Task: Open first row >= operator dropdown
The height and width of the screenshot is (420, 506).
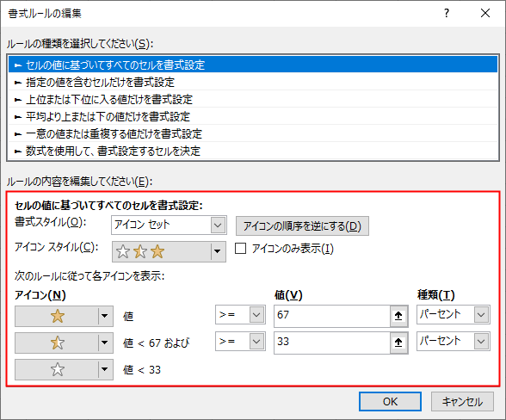Action: pyautogui.click(x=240, y=315)
